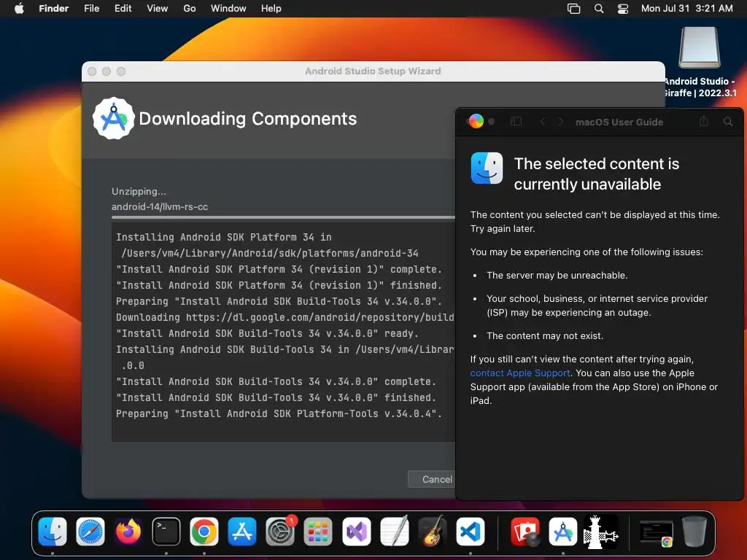Screen dimensions: 747x560
Task: Open Finder from the Dock
Action: coord(53,532)
